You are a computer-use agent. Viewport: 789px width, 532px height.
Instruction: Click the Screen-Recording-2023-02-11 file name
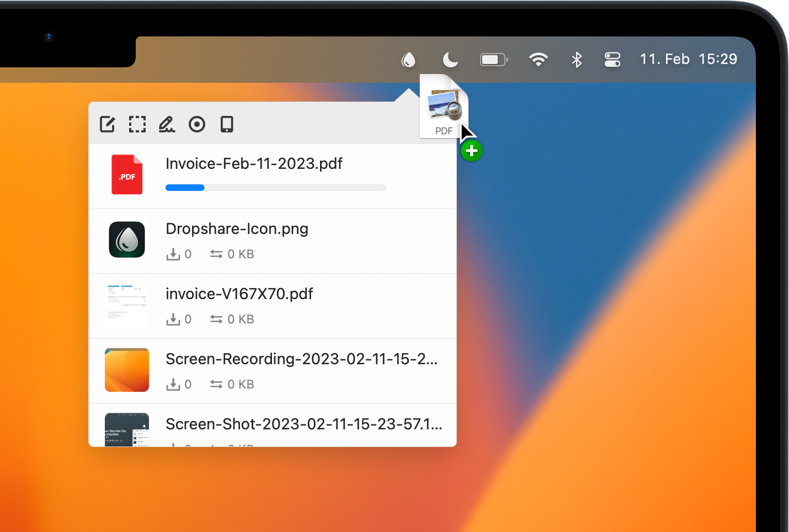(x=301, y=359)
